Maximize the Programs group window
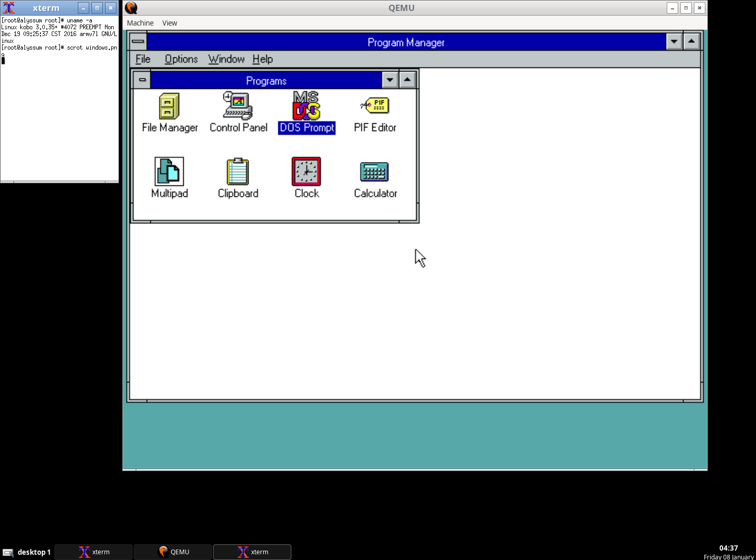This screenshot has height=560, width=756. click(x=407, y=80)
